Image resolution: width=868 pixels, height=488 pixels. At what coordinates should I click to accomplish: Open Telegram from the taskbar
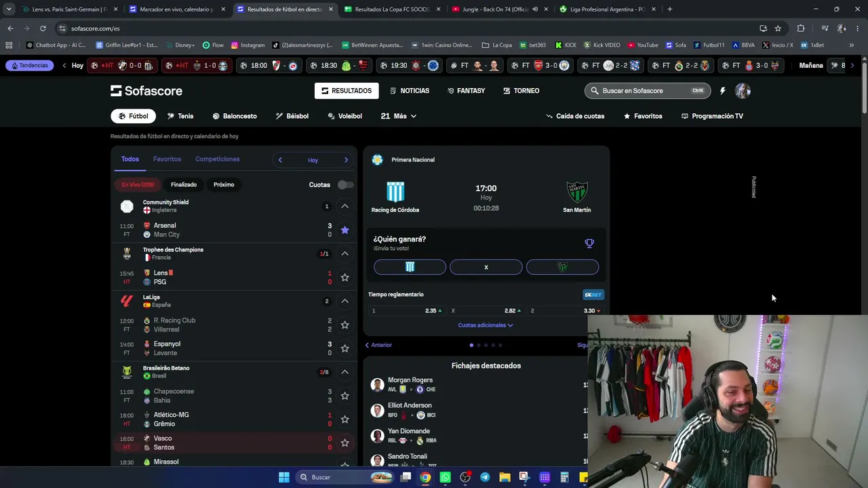(x=485, y=477)
